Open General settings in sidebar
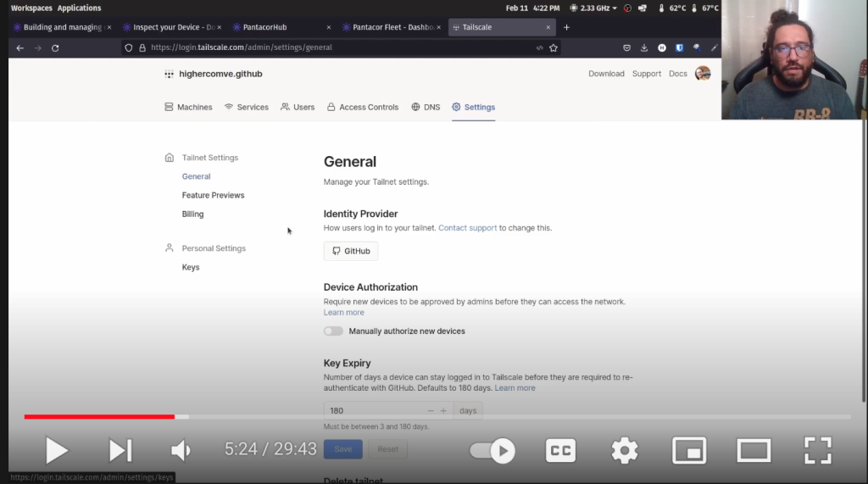 pos(196,176)
